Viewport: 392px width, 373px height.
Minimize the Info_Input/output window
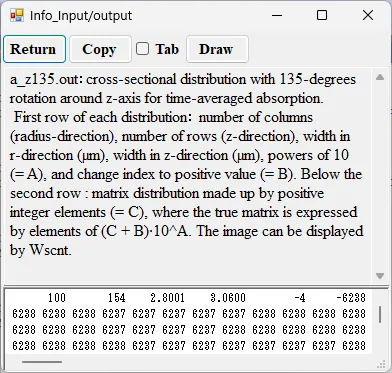tap(277, 15)
